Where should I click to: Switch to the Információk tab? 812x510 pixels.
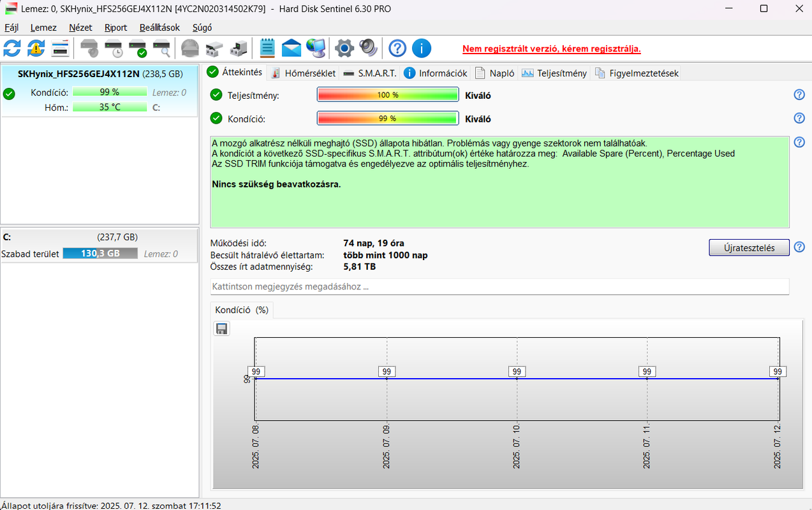(x=436, y=73)
